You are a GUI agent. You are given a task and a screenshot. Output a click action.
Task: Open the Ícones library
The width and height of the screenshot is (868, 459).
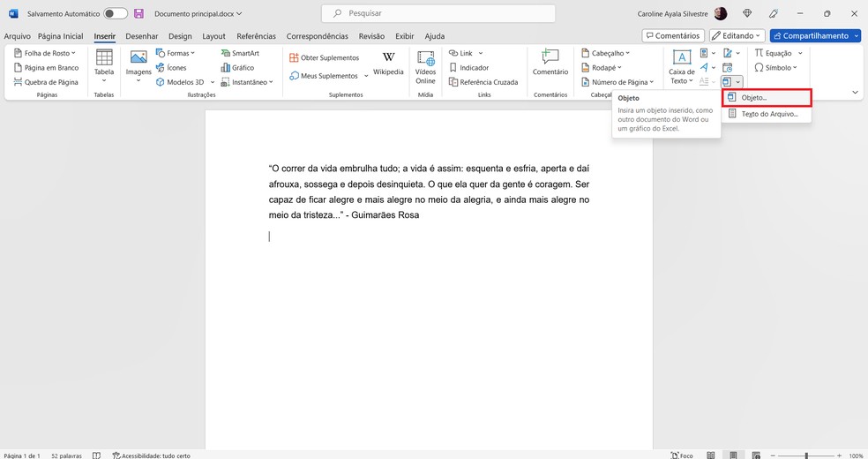(x=170, y=68)
